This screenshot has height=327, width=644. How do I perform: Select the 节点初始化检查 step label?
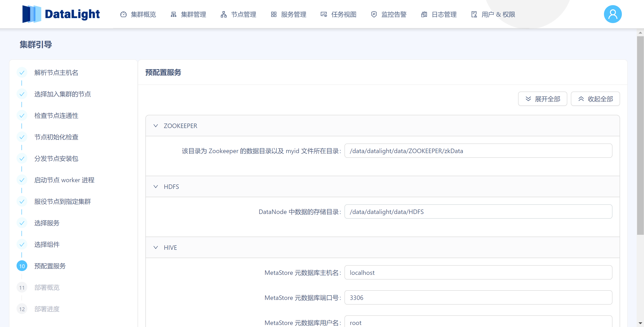coord(56,137)
